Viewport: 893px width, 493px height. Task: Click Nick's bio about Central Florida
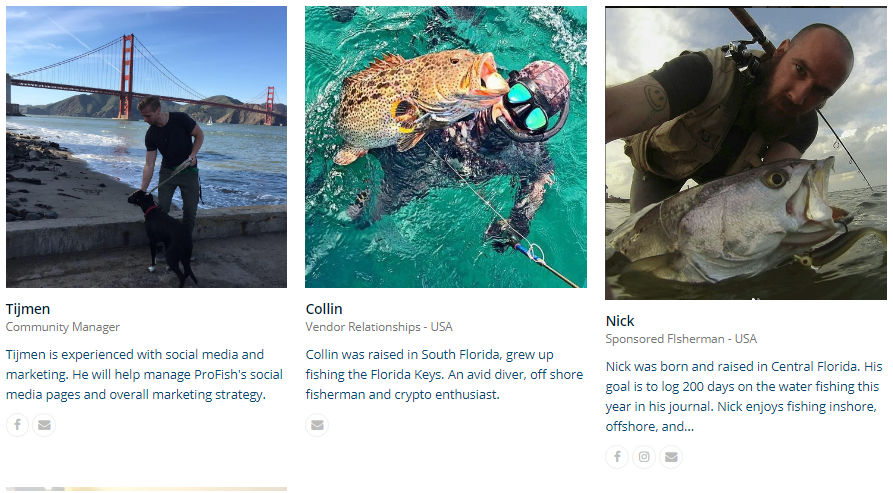(744, 396)
